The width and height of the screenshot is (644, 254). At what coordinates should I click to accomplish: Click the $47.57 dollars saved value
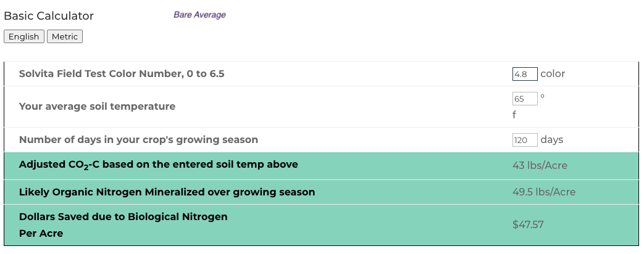point(528,224)
